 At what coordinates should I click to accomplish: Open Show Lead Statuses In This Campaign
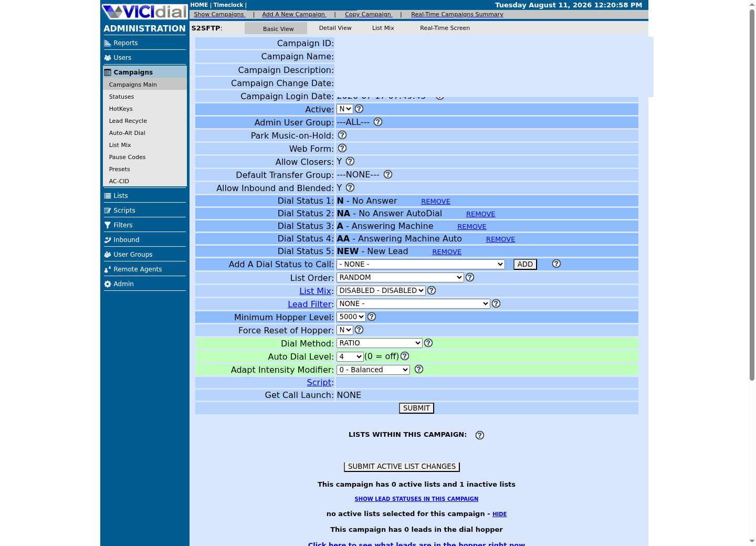[416, 499]
